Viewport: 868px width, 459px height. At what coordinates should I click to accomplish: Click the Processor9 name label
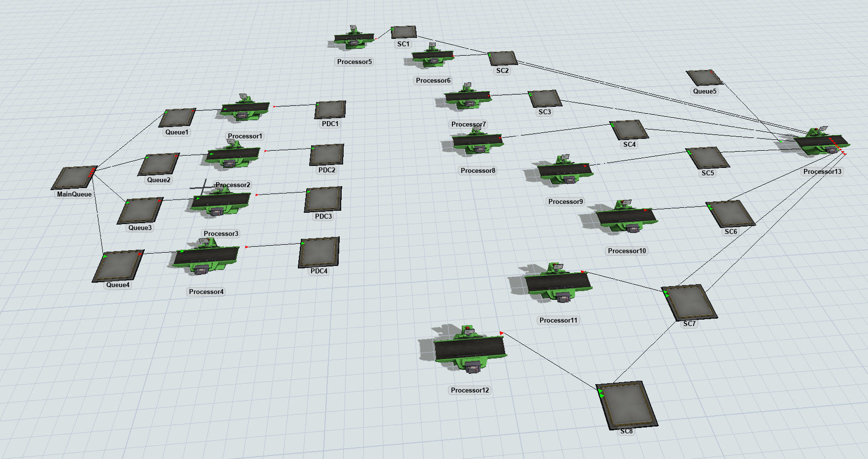tap(565, 201)
